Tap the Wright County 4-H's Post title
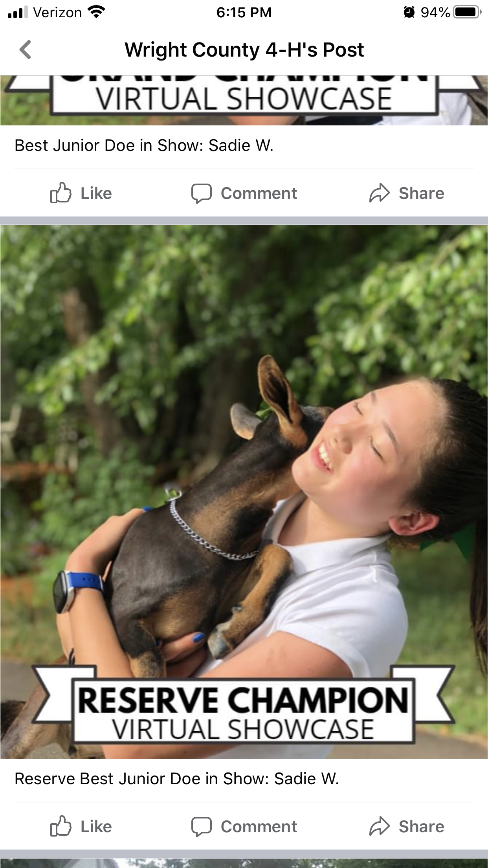The image size is (488, 868). pyautogui.click(x=244, y=50)
